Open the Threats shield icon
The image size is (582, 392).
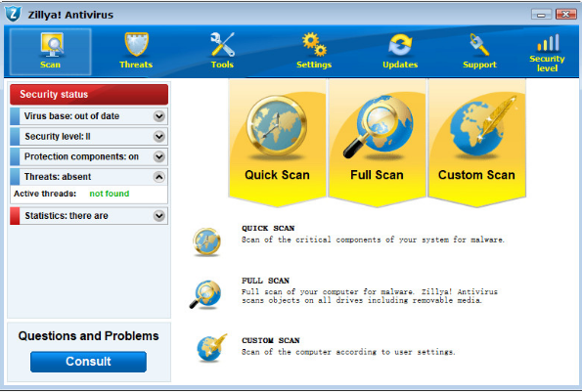click(136, 45)
